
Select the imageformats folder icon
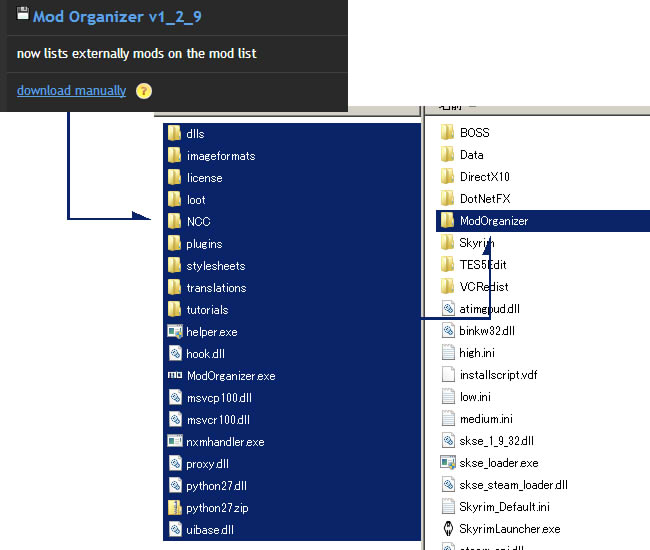(x=174, y=155)
